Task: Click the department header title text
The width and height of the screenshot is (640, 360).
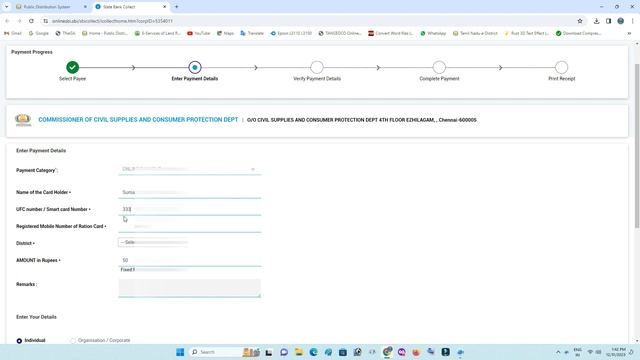Action: pyautogui.click(x=138, y=120)
